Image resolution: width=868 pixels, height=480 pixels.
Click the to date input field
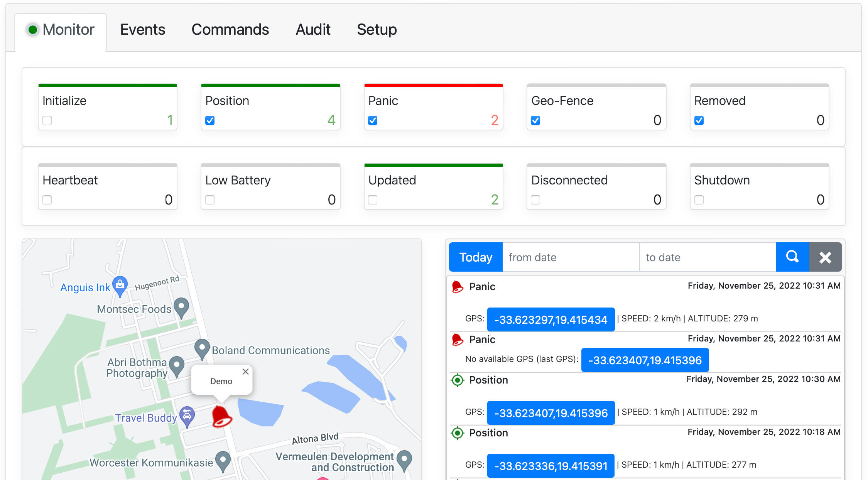click(708, 257)
